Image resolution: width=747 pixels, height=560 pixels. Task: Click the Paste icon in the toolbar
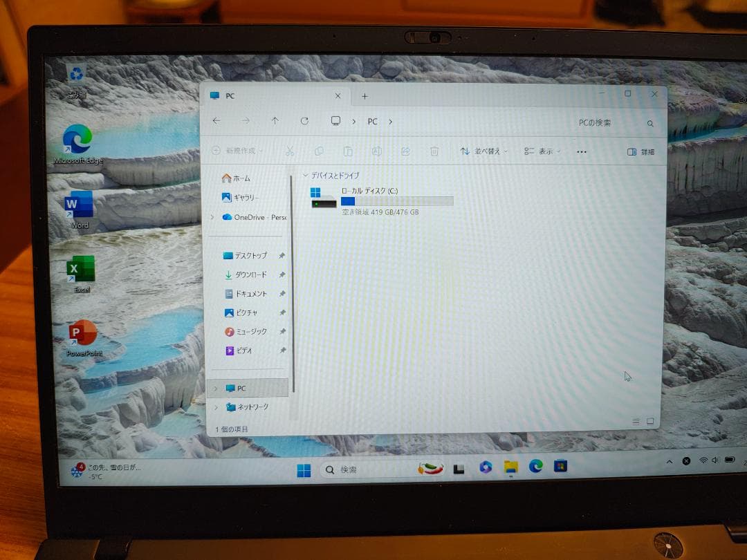(x=348, y=151)
